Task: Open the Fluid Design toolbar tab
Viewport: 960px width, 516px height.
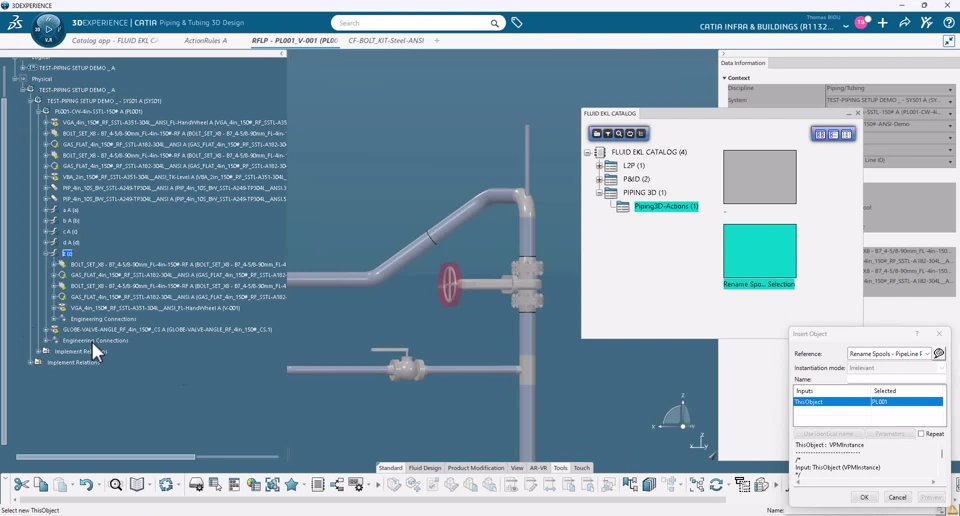Action: click(x=424, y=468)
